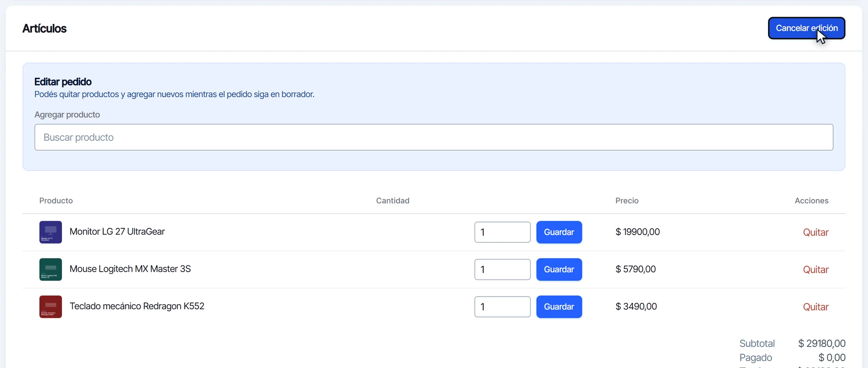The image size is (868, 368).
Task: Select the Monitor LG 27 UltraGear product name
Action: pos(117,231)
